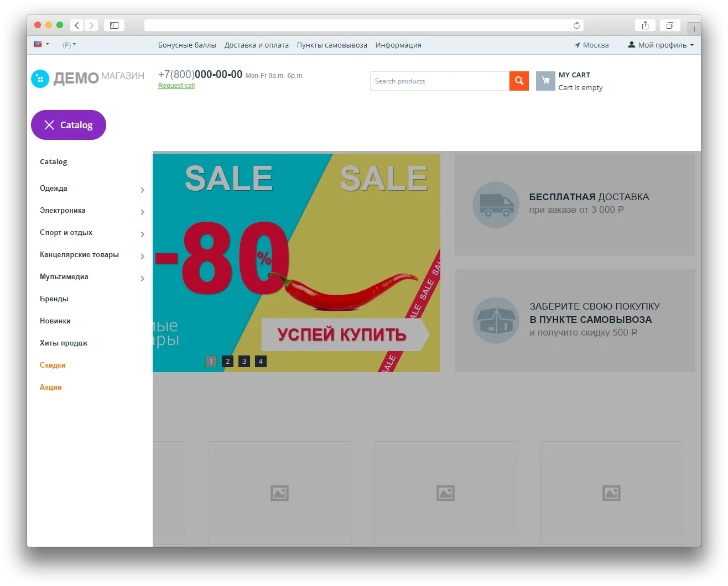Expand the Электроника category chevron
This screenshot has width=728, height=586.
coord(142,212)
